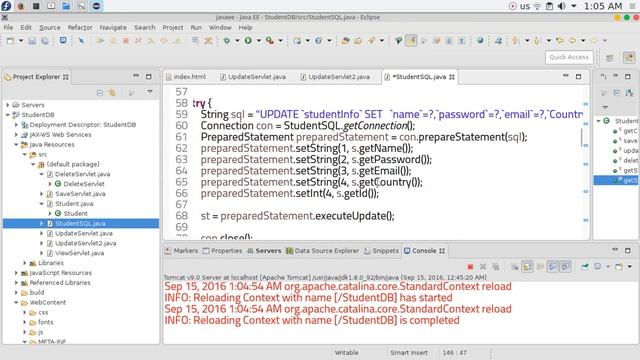
Task: Collapse the Java Resources node
Action: (16, 144)
